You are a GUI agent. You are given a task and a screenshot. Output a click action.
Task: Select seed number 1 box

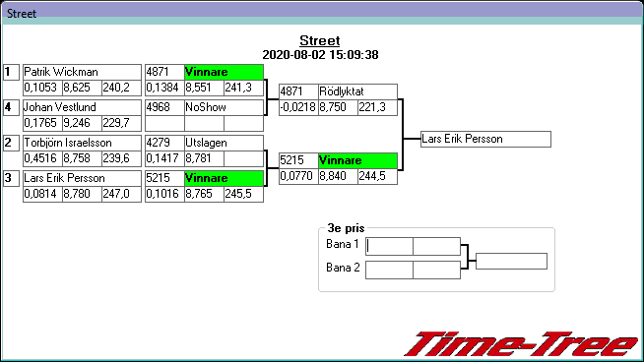pos(11,72)
